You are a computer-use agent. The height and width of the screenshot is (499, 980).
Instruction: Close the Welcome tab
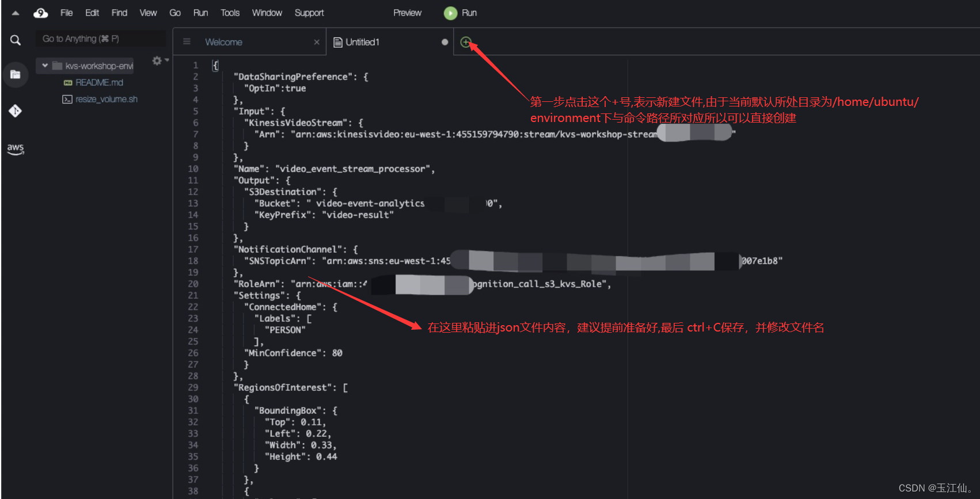[x=317, y=42]
